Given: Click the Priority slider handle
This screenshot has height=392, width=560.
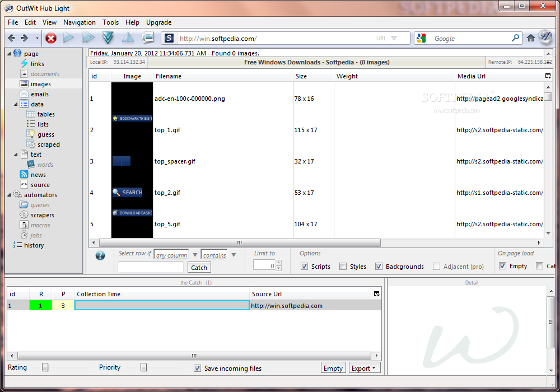Looking at the screenshot, I should click(x=143, y=367).
